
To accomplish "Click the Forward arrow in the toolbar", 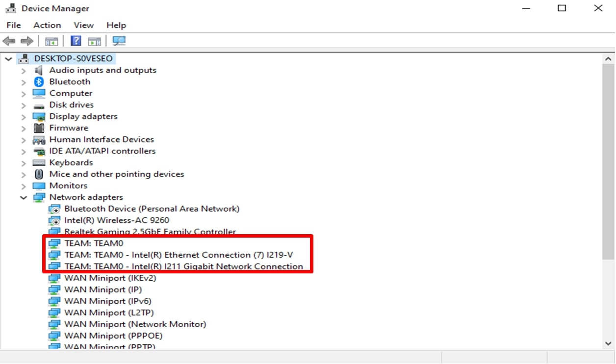I will (27, 41).
